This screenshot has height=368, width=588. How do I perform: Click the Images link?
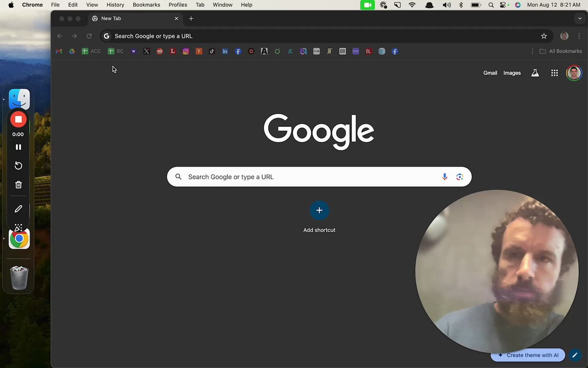[x=512, y=73]
